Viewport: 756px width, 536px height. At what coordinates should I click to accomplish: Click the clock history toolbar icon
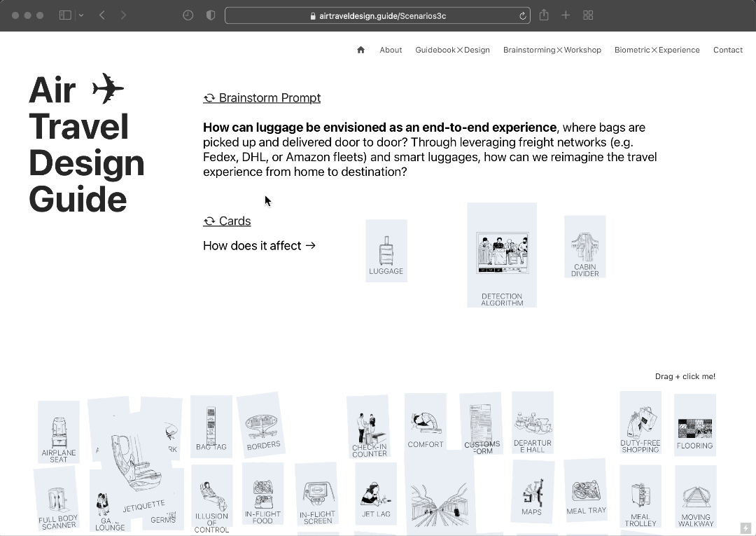tap(188, 15)
